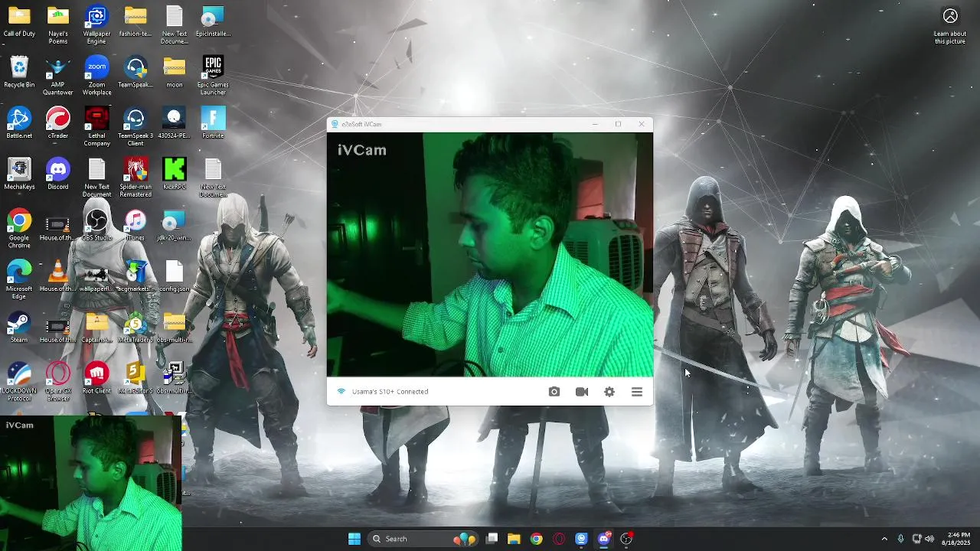This screenshot has height=551, width=980.
Task: Click the Wi-Fi connection icon in iVCam
Action: coord(341,392)
